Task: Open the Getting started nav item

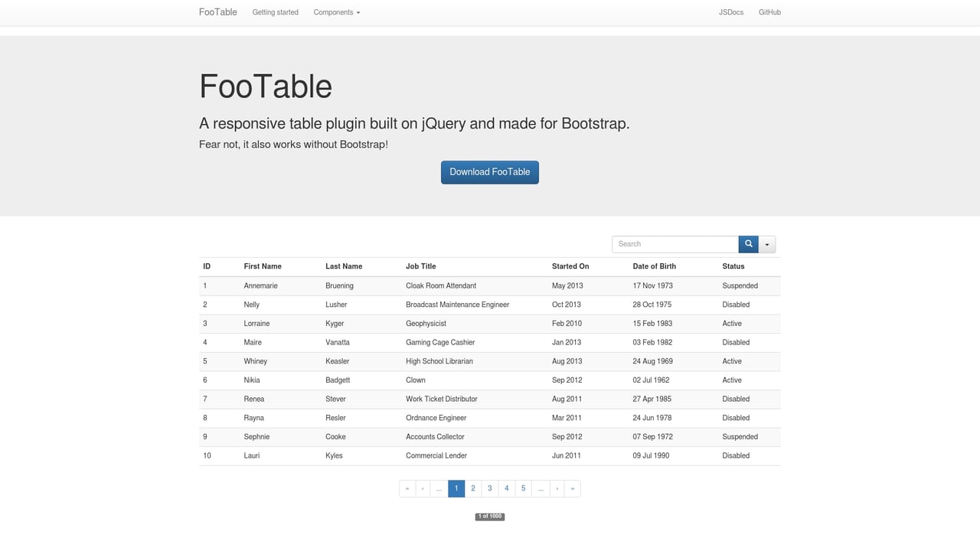Action: pos(275,12)
